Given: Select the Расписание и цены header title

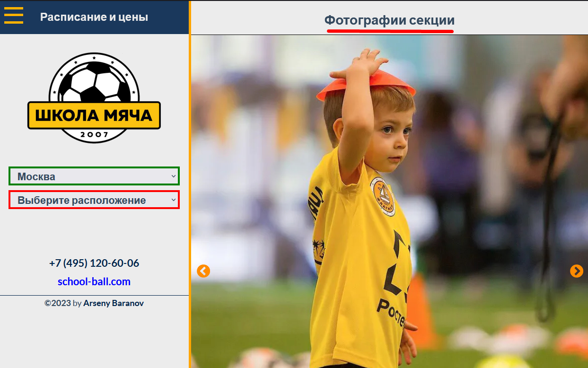Looking at the screenshot, I should (x=94, y=17).
